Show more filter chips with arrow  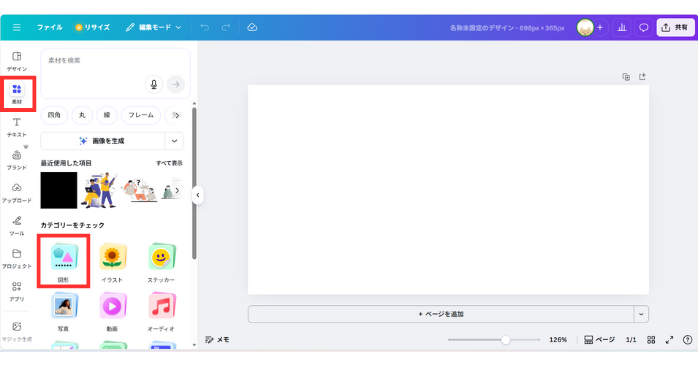177,115
